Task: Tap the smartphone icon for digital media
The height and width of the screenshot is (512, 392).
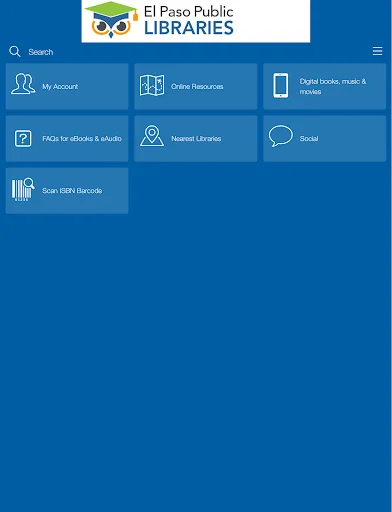Action: click(281, 86)
